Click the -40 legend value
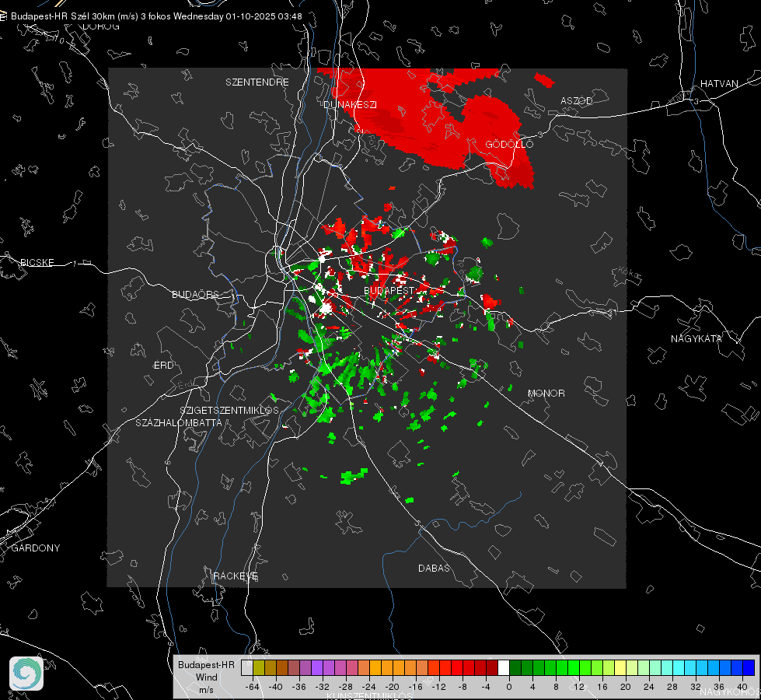Image resolution: width=761 pixels, height=700 pixels. (276, 687)
